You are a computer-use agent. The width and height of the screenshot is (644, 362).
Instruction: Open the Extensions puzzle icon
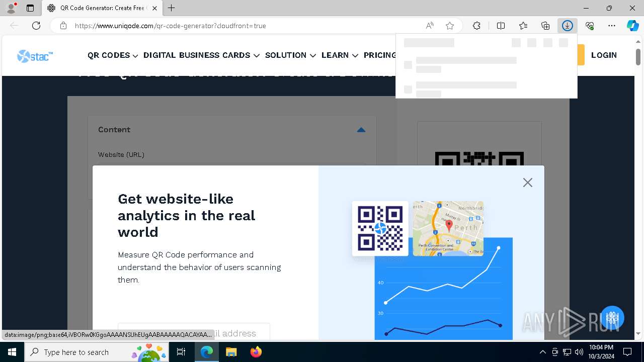tap(476, 26)
